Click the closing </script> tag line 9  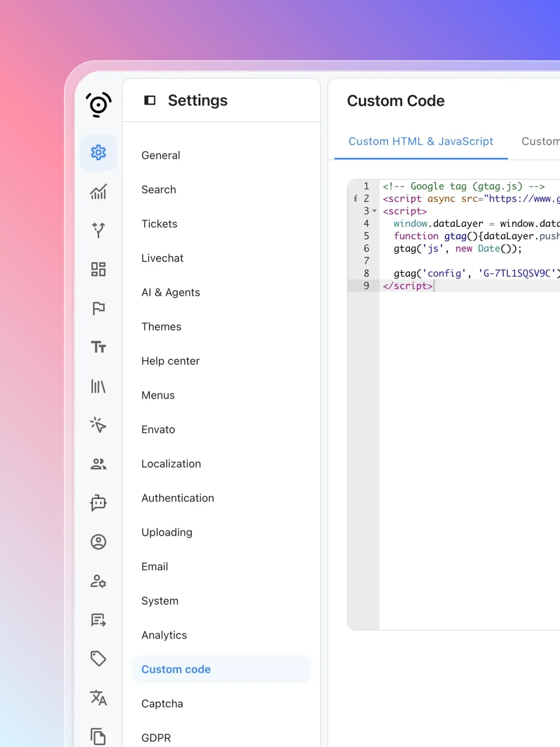point(407,286)
